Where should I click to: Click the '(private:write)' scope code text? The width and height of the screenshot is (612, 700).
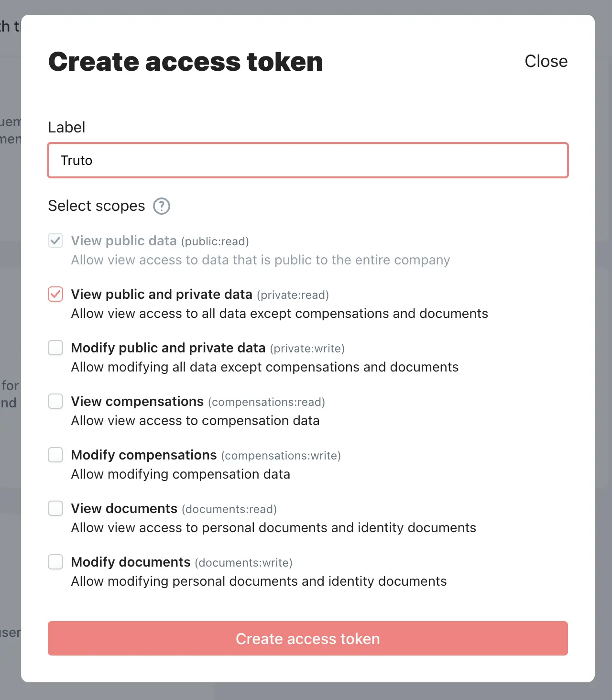[x=307, y=349]
